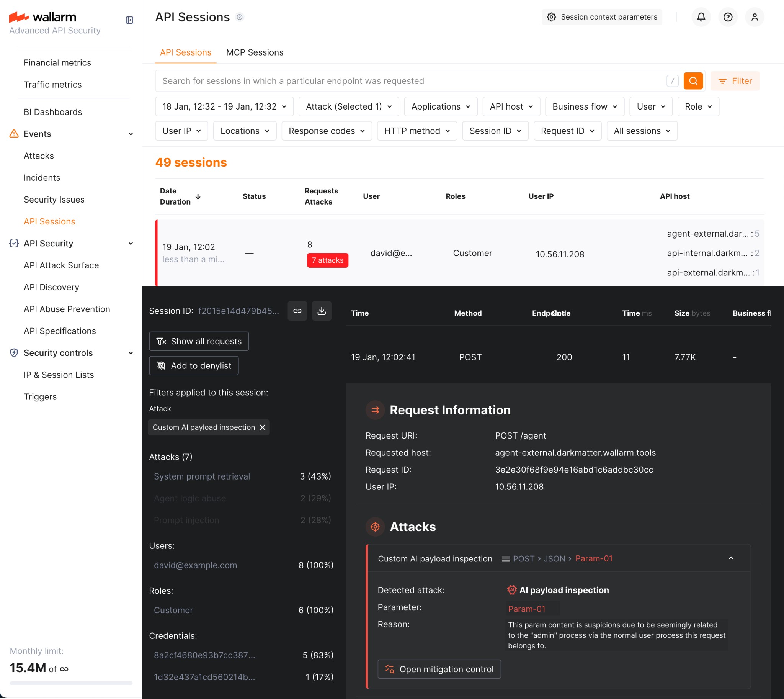Viewport: 784px width, 699px height.
Task: Click the monthly limit progress bar
Action: coord(71,683)
